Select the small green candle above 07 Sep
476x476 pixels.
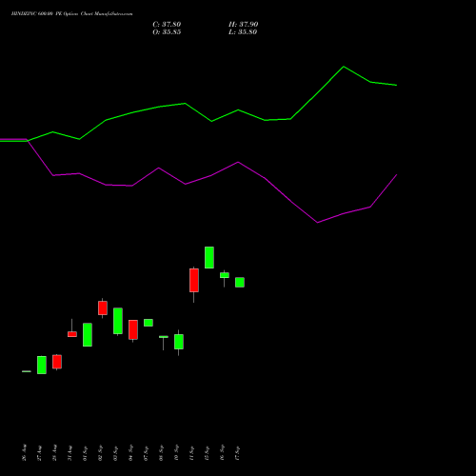(149, 323)
